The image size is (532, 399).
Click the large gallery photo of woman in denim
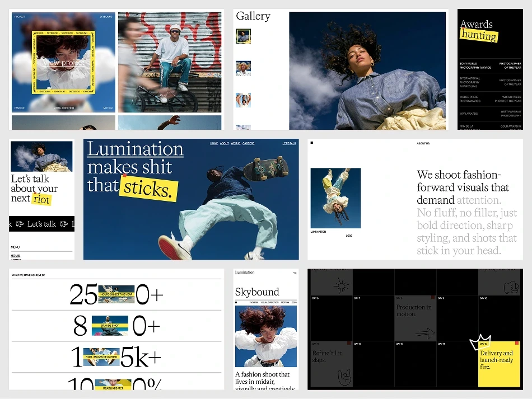tap(367, 71)
